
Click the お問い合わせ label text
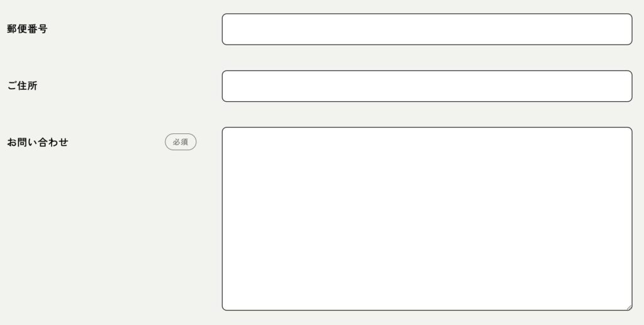point(37,143)
